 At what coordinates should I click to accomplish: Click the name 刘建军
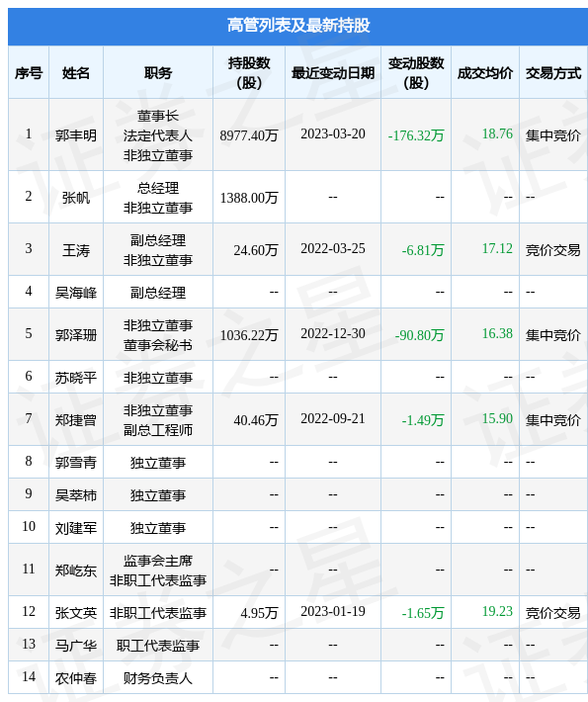(76, 528)
